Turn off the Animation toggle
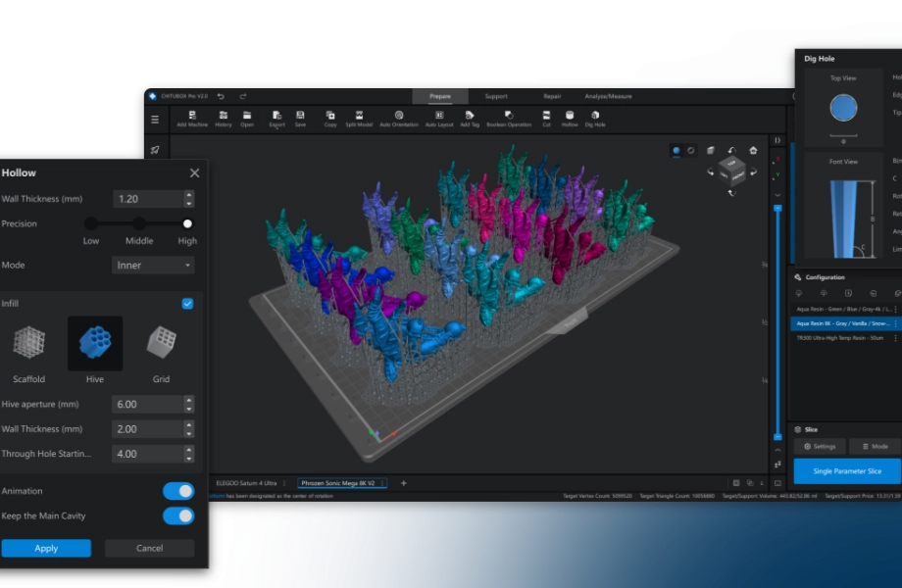902x588 pixels. pos(177,491)
